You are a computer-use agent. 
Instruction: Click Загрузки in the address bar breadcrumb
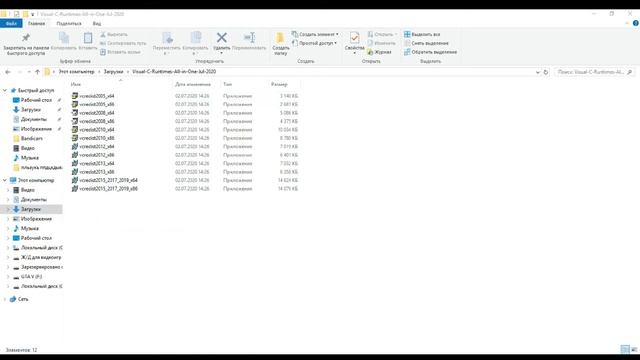(113, 72)
